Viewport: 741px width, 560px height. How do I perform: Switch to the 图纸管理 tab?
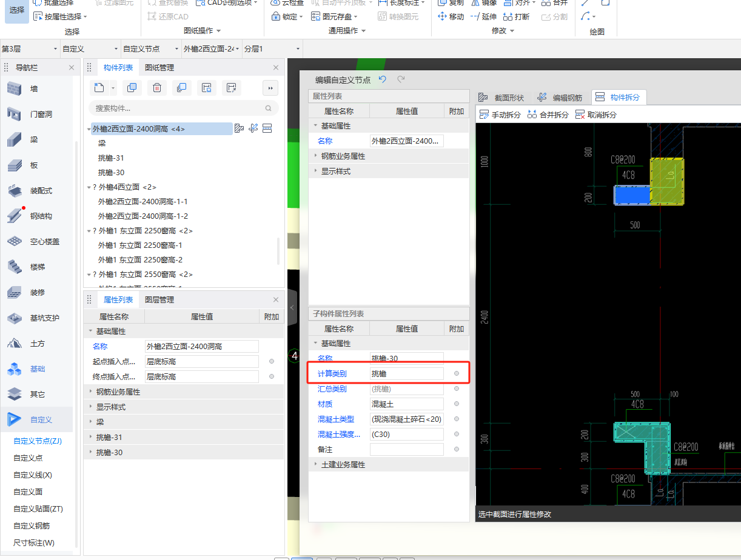(159, 67)
